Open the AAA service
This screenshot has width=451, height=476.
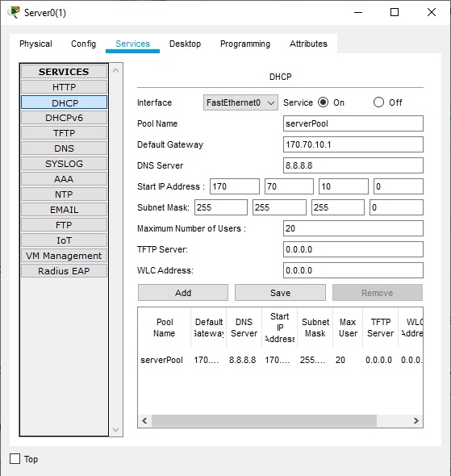pos(64,179)
